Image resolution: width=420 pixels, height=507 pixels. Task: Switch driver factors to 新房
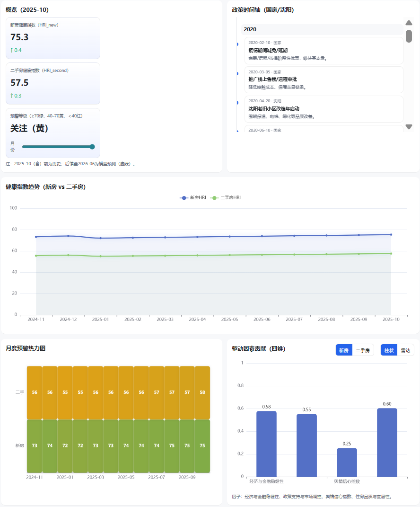pyautogui.click(x=344, y=350)
